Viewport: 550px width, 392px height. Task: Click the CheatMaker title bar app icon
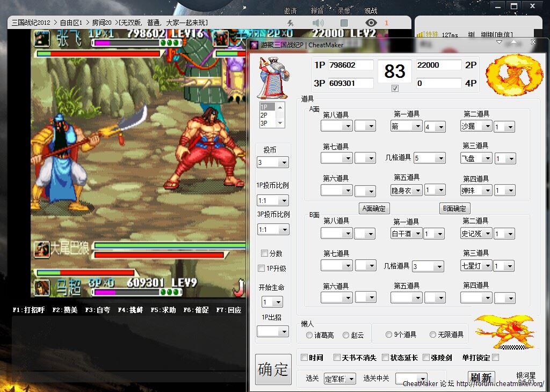click(255, 45)
